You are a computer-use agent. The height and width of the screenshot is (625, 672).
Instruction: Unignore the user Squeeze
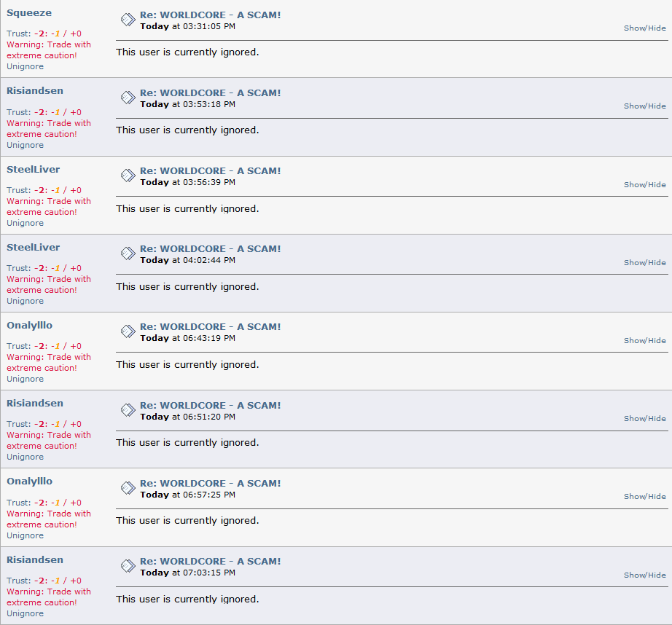tap(25, 67)
